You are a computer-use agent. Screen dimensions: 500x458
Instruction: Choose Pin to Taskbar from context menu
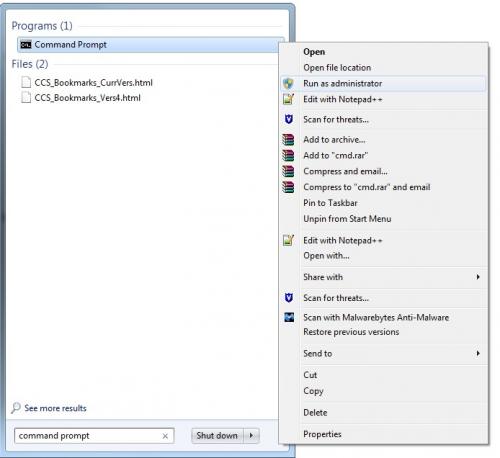click(330, 203)
